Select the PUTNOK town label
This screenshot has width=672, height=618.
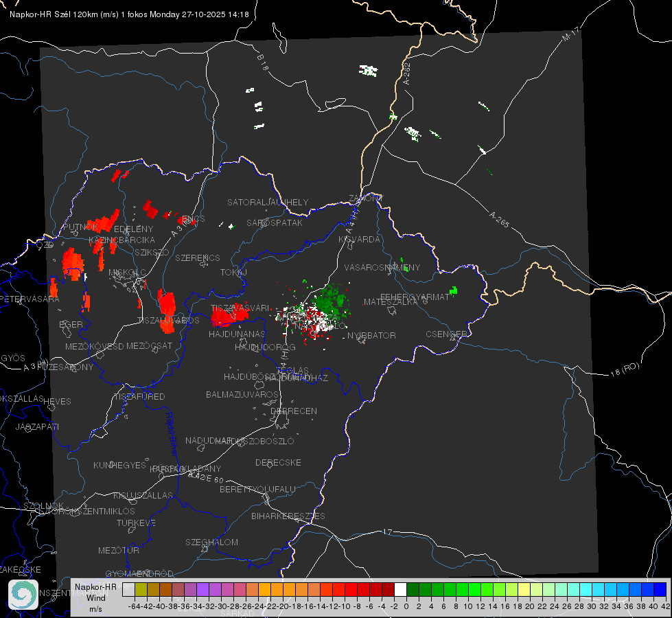(x=80, y=227)
